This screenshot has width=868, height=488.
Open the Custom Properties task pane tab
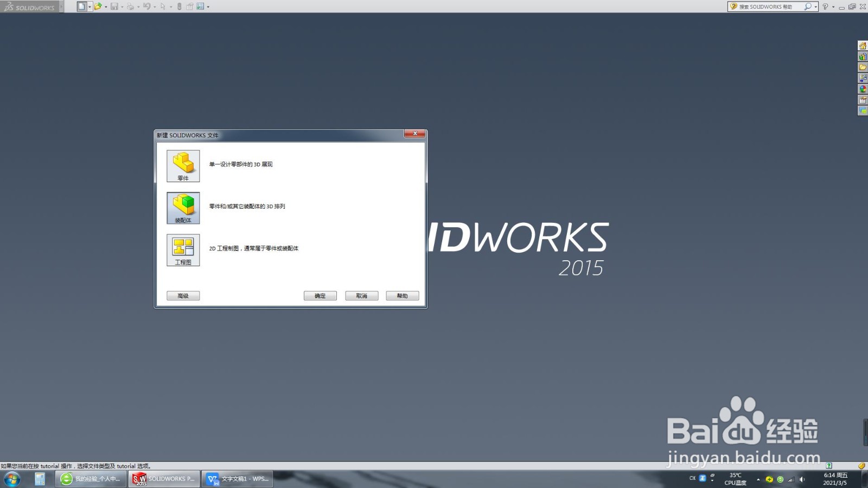tap(863, 100)
